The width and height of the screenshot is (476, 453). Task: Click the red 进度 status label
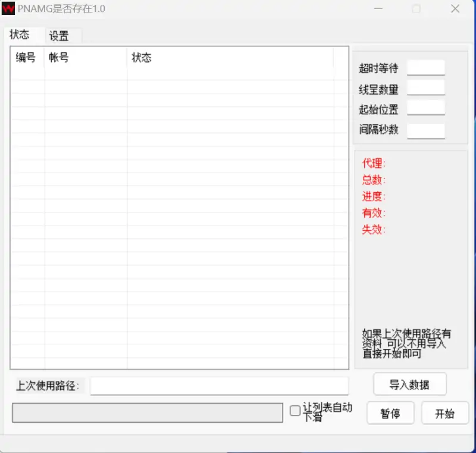[x=372, y=197]
